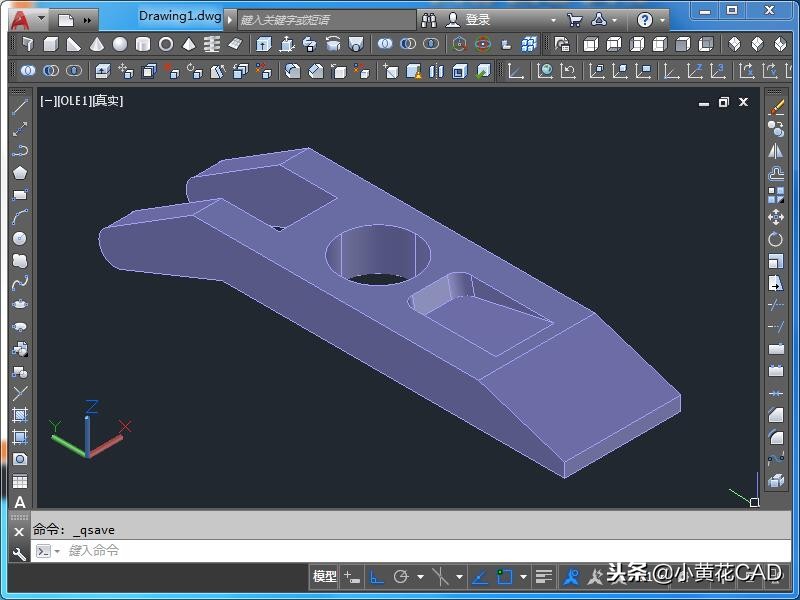The image size is (800, 600).
Task: Select the Polygon draw tool
Action: [x=19, y=173]
